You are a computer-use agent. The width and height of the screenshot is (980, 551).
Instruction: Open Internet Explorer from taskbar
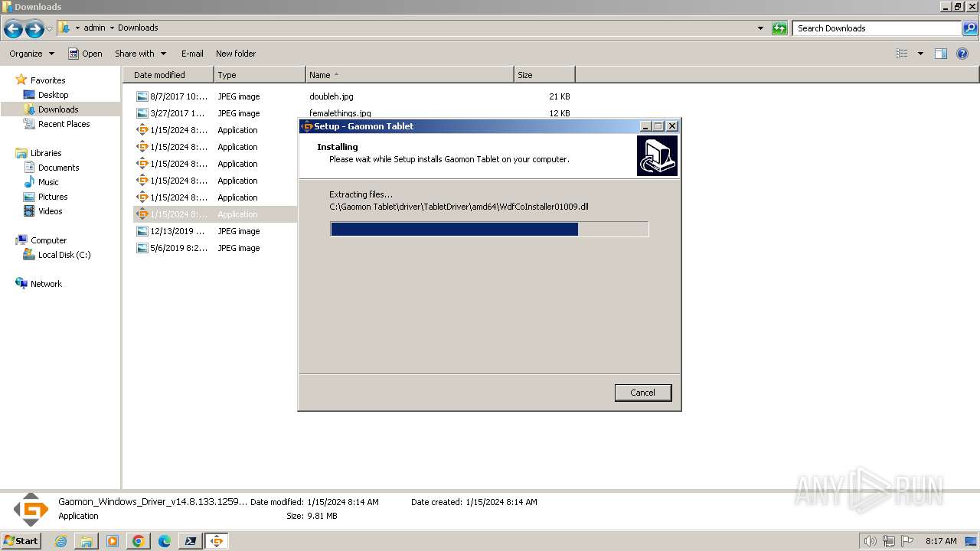[61, 541]
